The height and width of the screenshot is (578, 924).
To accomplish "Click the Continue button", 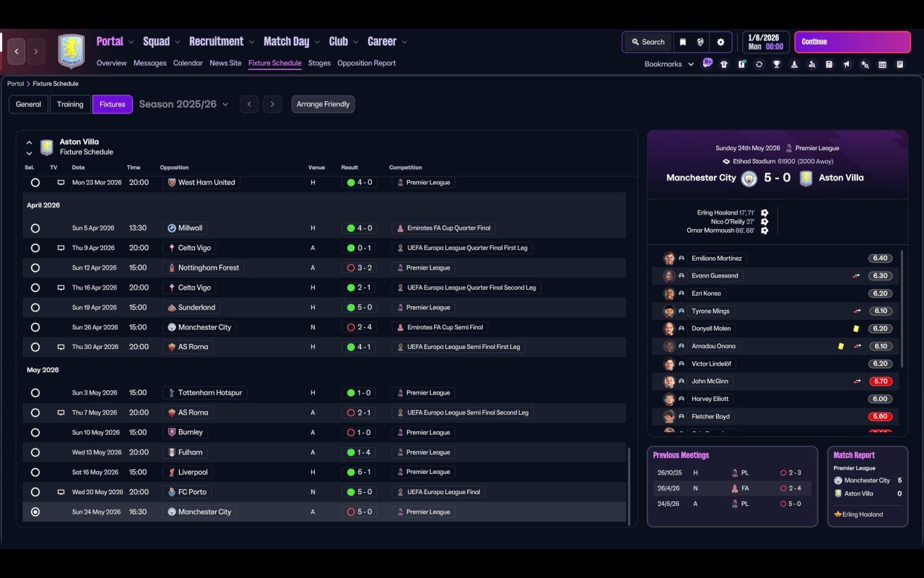I will pos(853,42).
